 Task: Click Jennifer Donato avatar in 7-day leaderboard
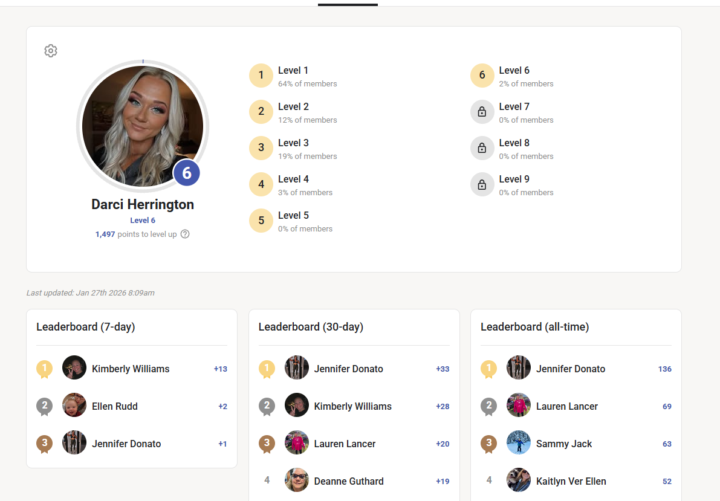tap(74, 442)
